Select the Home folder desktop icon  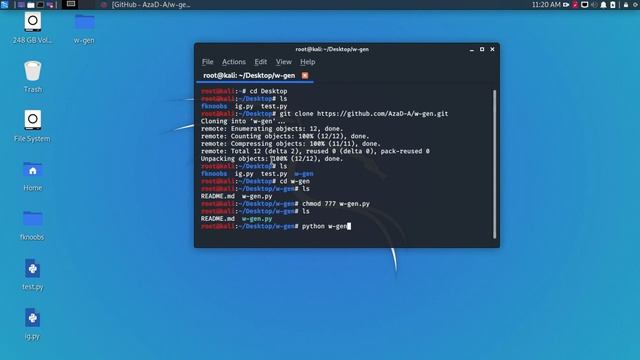point(33,176)
